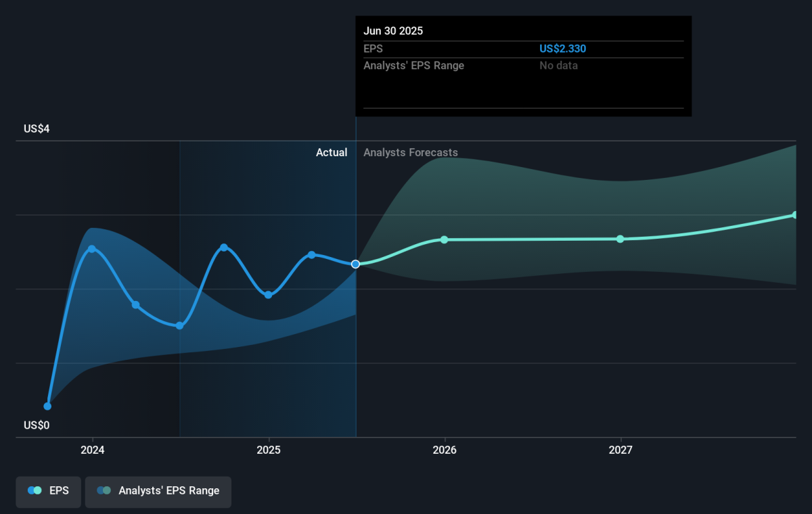Click the 2027 x-axis label

point(621,450)
